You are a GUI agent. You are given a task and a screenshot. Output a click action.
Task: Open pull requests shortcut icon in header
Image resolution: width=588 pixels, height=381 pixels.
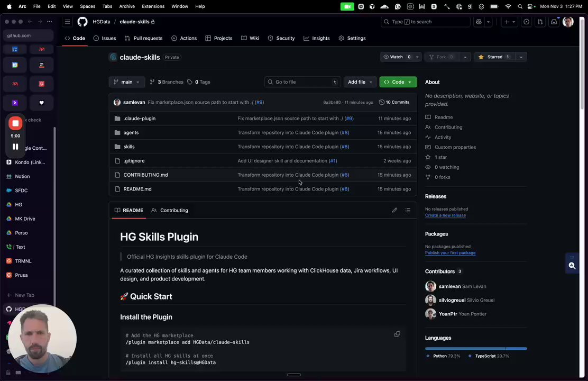pyautogui.click(x=540, y=22)
